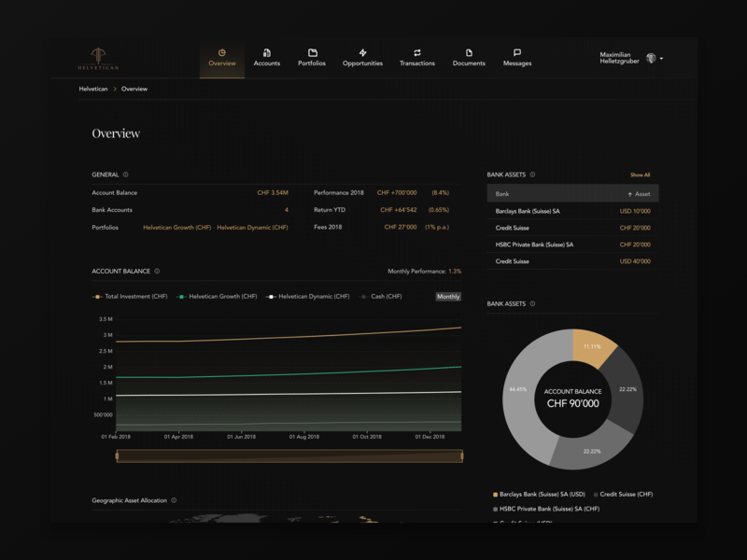
Task: Open the Transactions tab label
Action: 417,63
